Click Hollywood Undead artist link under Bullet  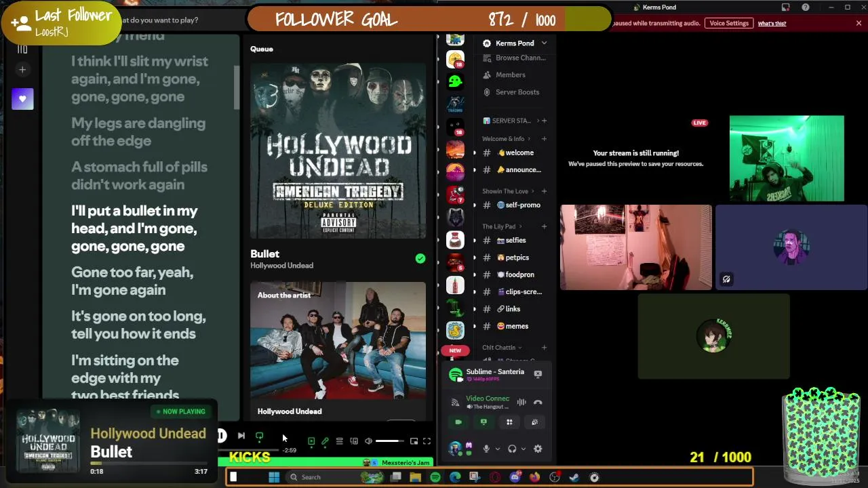(x=281, y=266)
